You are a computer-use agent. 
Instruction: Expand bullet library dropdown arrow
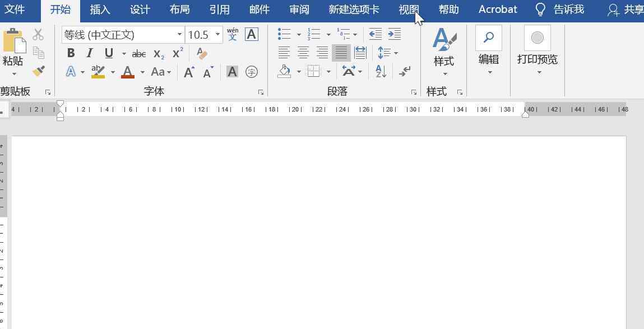[x=299, y=35]
